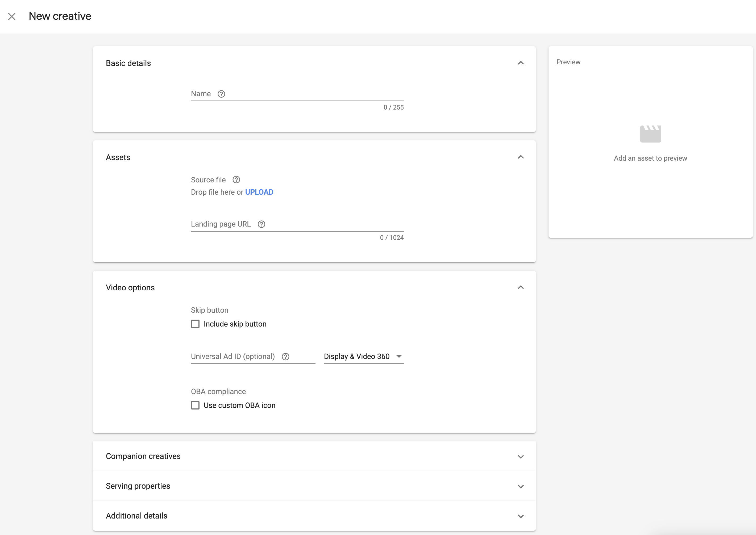Click the '0 / 1024' character counter
The height and width of the screenshot is (535, 756).
click(392, 238)
